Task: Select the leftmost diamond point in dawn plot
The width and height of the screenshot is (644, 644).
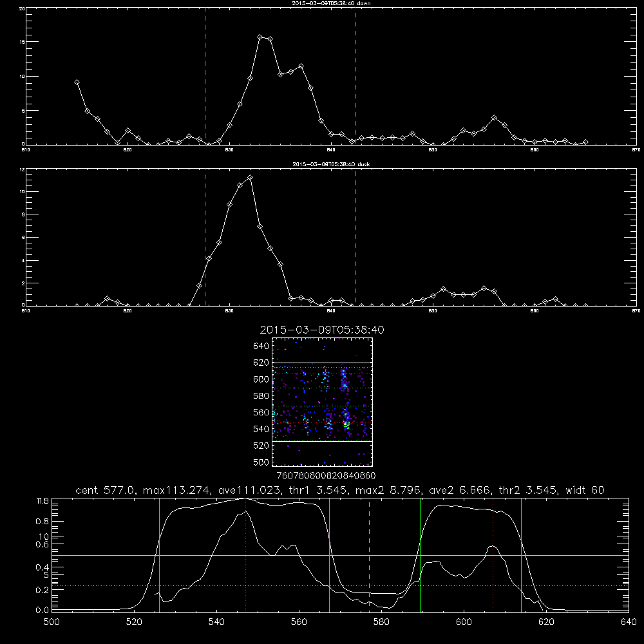Action: click(77, 82)
